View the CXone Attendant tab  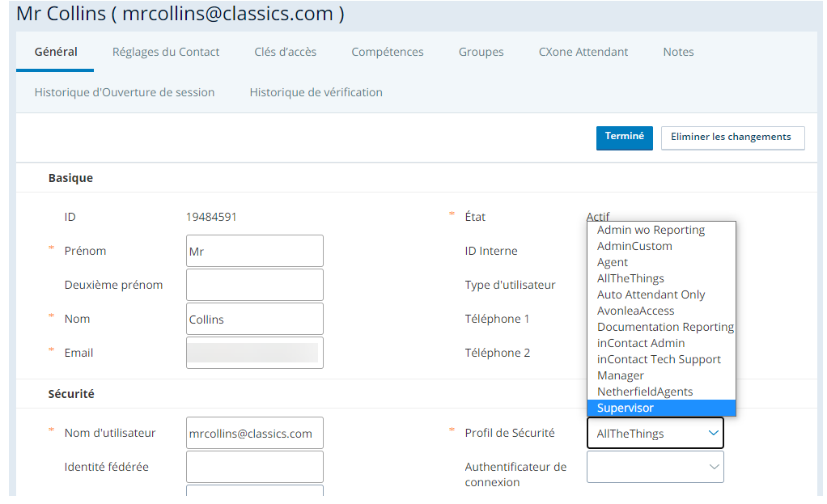tap(583, 51)
